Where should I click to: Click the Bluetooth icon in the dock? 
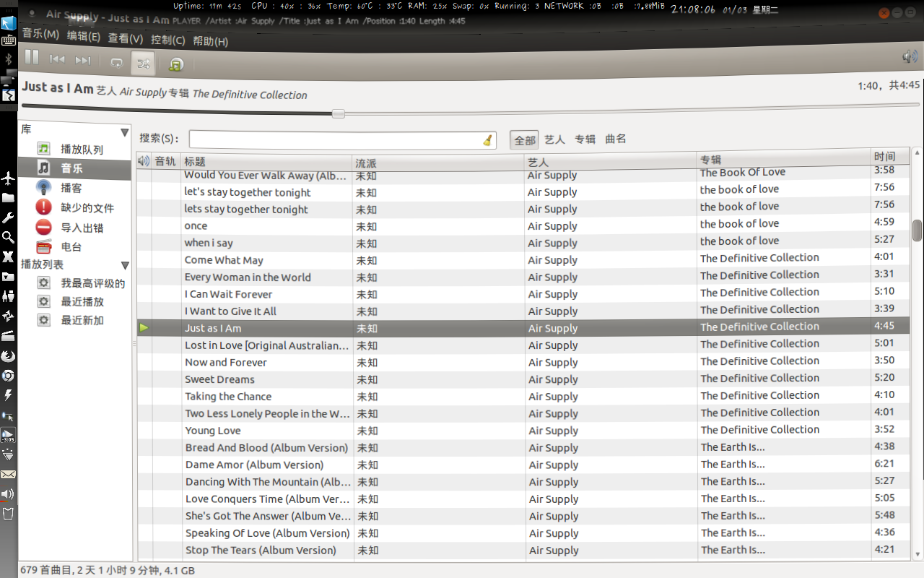coord(9,59)
